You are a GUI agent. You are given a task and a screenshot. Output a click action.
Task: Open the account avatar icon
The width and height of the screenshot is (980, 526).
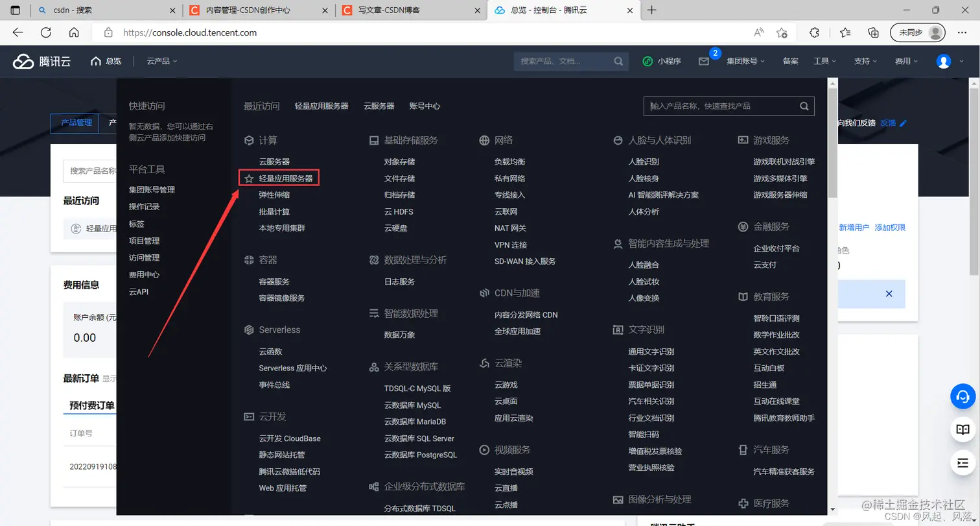coord(945,61)
